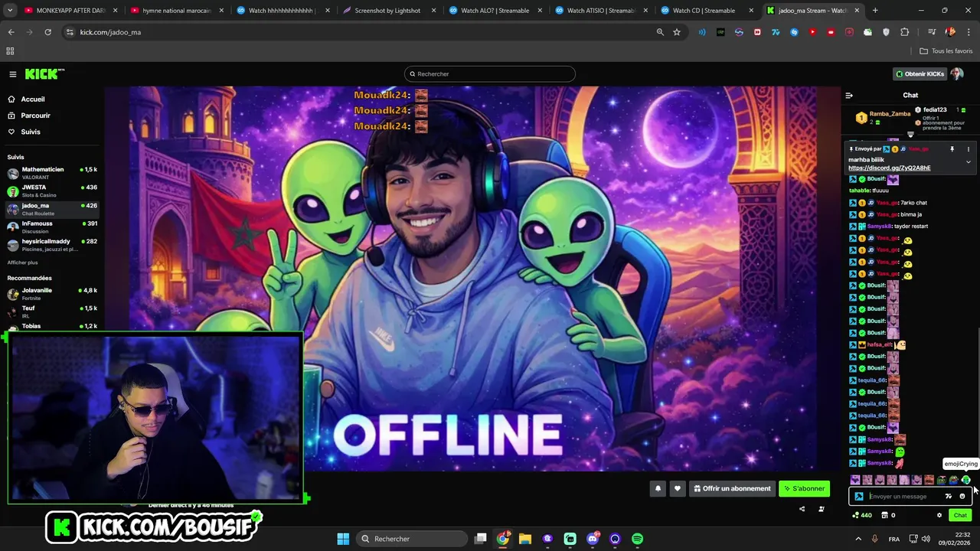
Task: Click the notification bell below the stream
Action: coord(658,488)
